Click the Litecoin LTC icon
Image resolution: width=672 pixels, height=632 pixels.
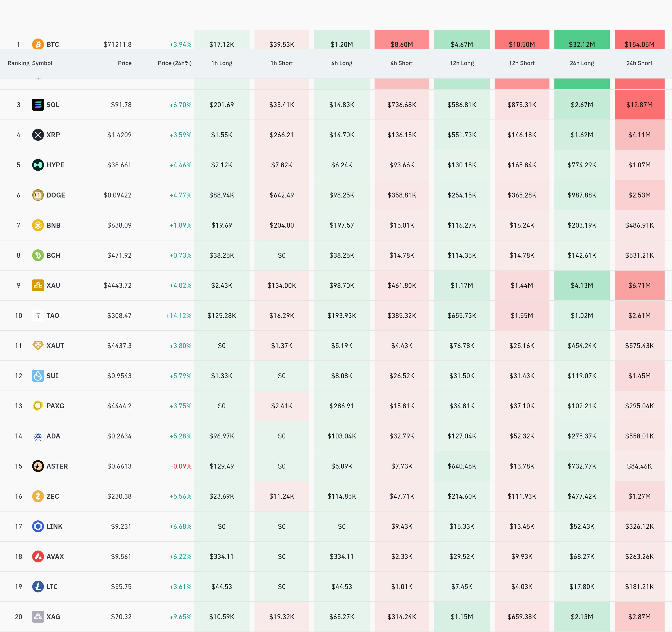[x=38, y=586]
